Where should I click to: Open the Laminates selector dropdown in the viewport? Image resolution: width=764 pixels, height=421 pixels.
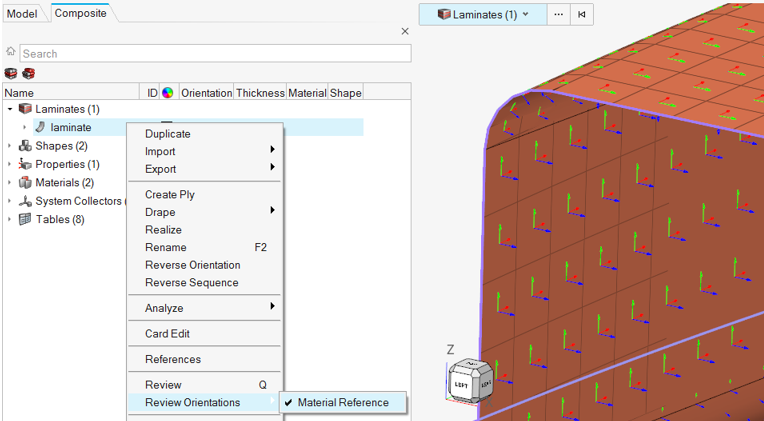[483, 15]
